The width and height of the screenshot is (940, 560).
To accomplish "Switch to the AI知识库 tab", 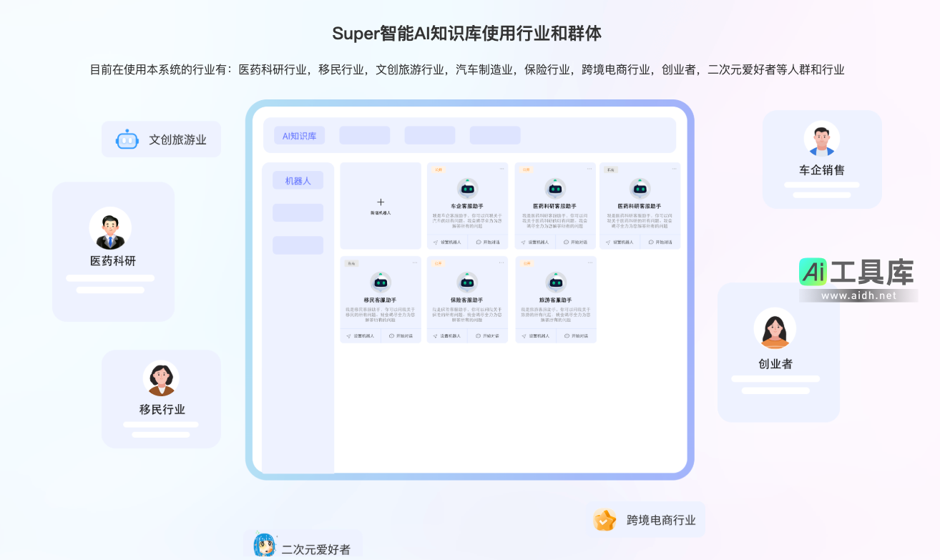I will pyautogui.click(x=299, y=135).
